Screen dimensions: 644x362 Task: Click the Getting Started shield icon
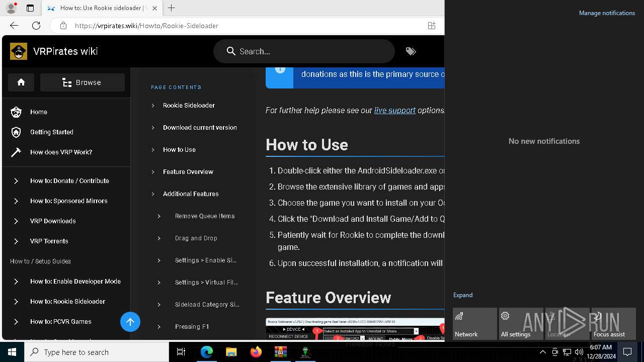pos(16,132)
